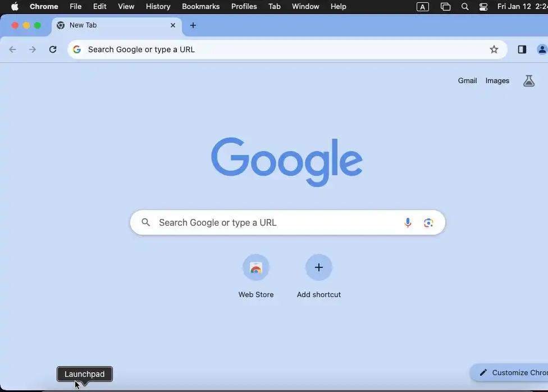Open the Edit menu
The width and height of the screenshot is (548, 392).
[x=99, y=7]
